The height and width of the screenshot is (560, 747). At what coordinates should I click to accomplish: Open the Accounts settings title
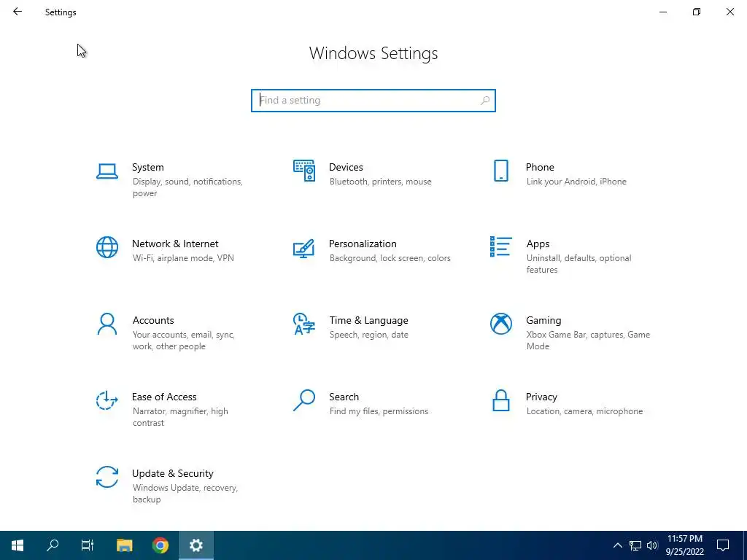click(153, 321)
